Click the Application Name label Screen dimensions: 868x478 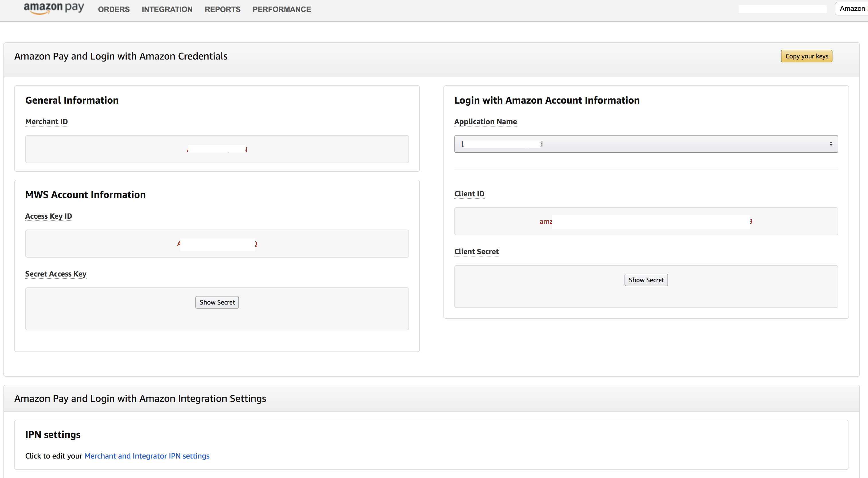click(485, 122)
